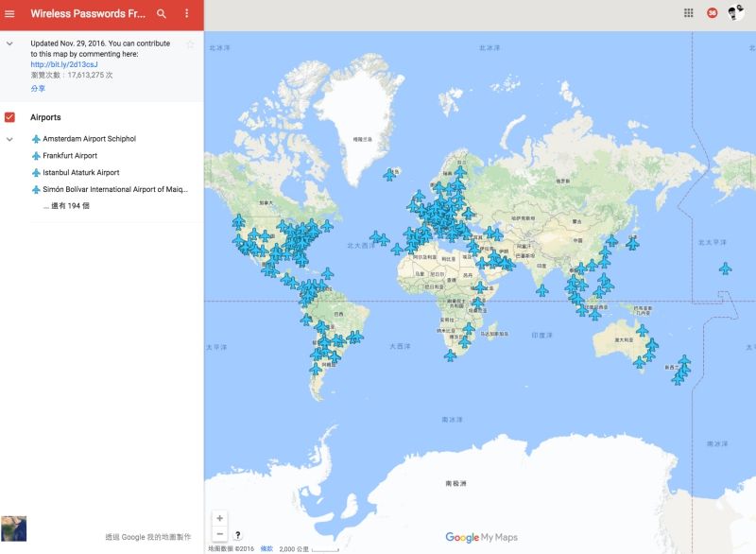Collapse the map description chevron

coord(9,43)
